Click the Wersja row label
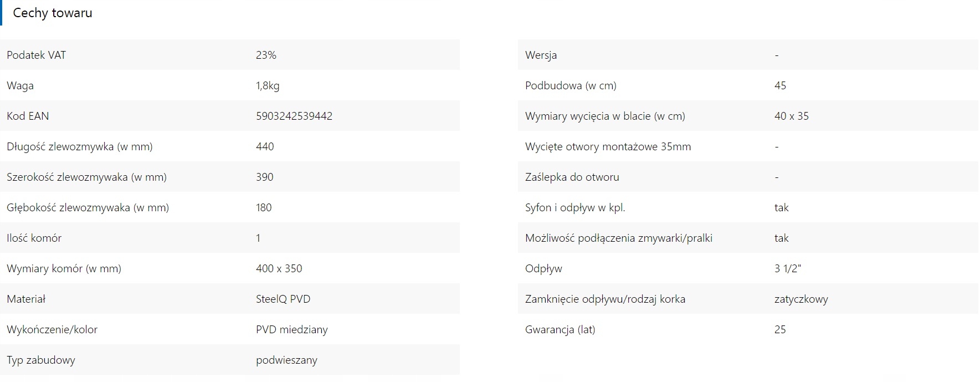Viewport: 980px width, 382px height. [541, 55]
